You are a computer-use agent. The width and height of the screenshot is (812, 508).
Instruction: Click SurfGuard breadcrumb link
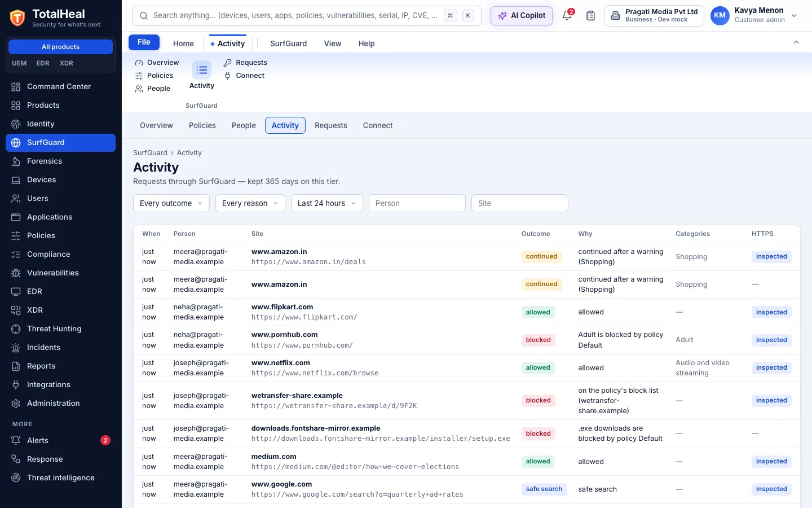[150, 153]
